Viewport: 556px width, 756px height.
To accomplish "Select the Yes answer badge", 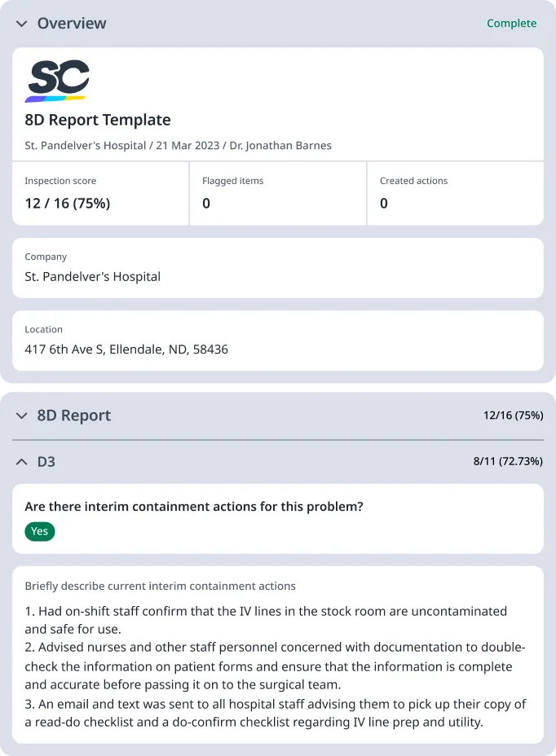I will click(39, 531).
